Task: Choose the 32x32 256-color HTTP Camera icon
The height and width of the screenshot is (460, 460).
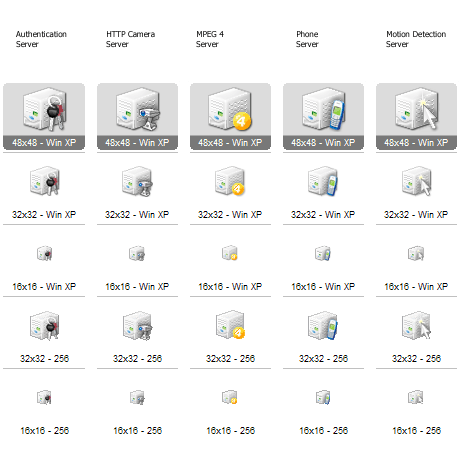Action: click(x=137, y=326)
